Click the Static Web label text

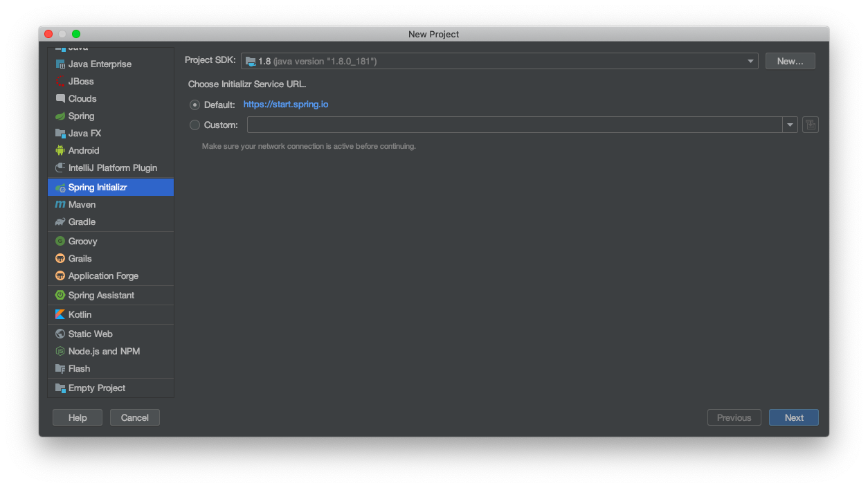91,334
